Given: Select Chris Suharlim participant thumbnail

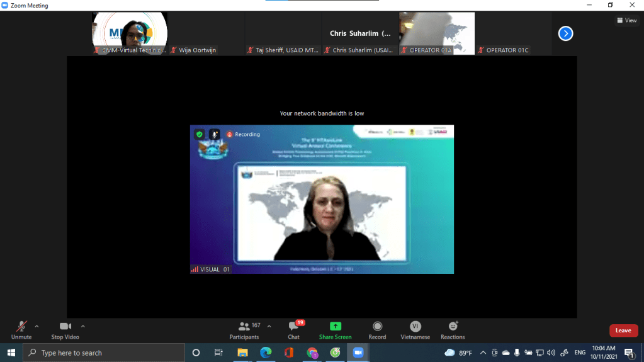Looking at the screenshot, I should (361, 33).
